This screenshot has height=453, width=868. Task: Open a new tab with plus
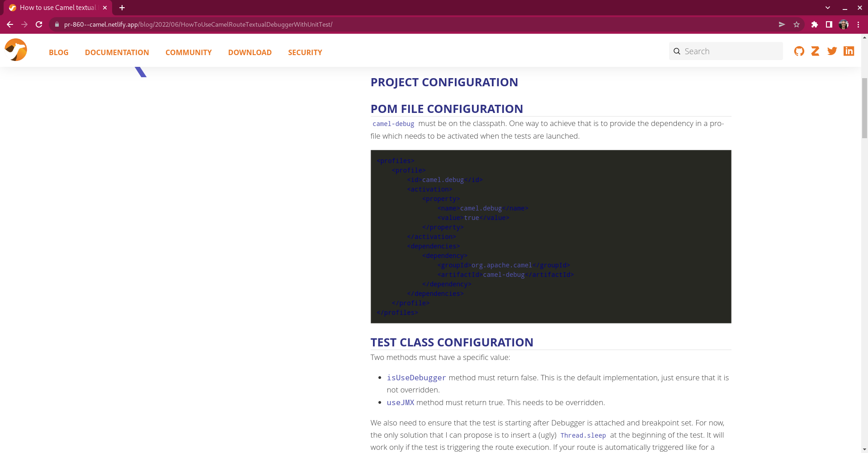pos(122,8)
